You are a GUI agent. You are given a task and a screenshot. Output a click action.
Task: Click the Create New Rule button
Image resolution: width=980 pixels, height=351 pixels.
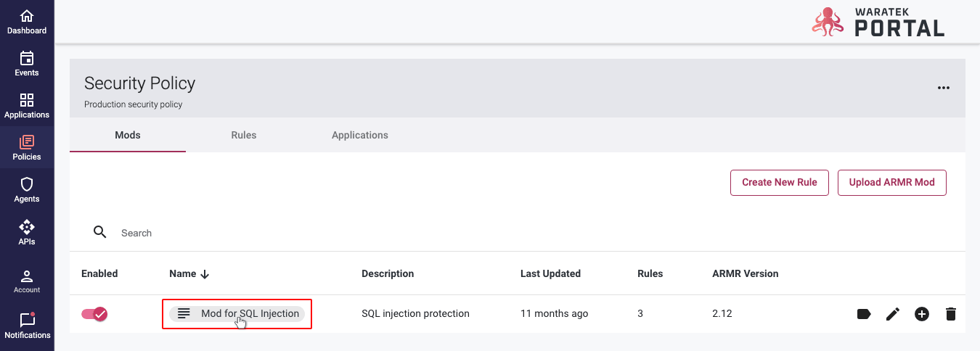779,183
